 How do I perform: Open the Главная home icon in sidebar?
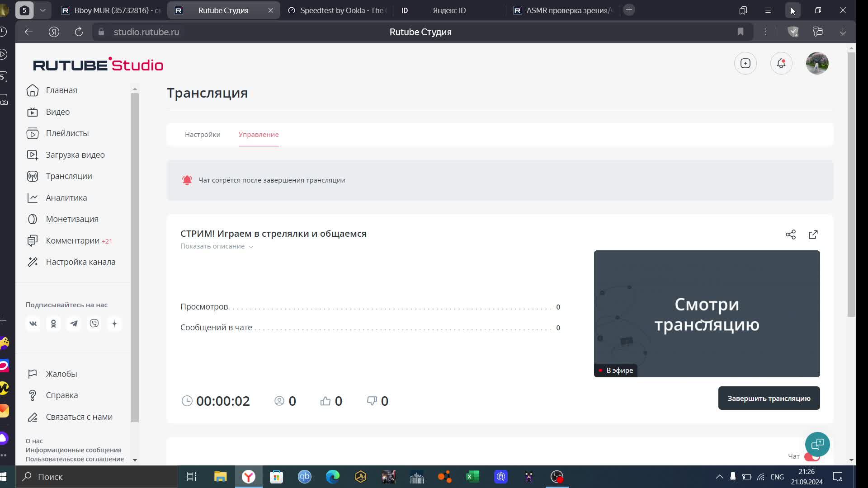click(33, 90)
